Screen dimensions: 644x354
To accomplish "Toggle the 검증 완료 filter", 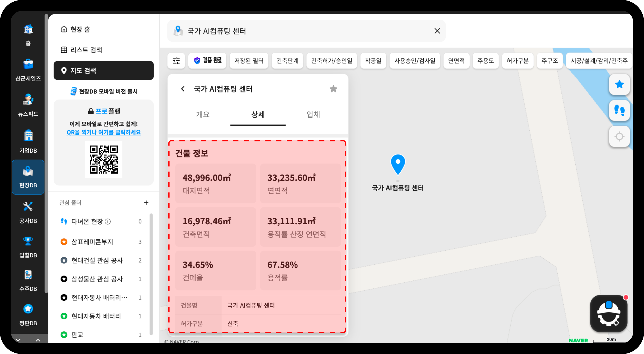I will [207, 60].
